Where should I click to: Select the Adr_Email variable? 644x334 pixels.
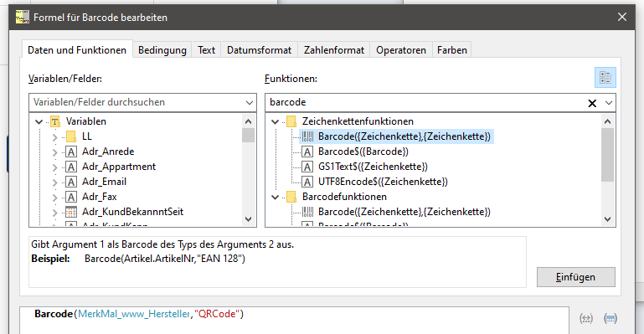coord(104,182)
